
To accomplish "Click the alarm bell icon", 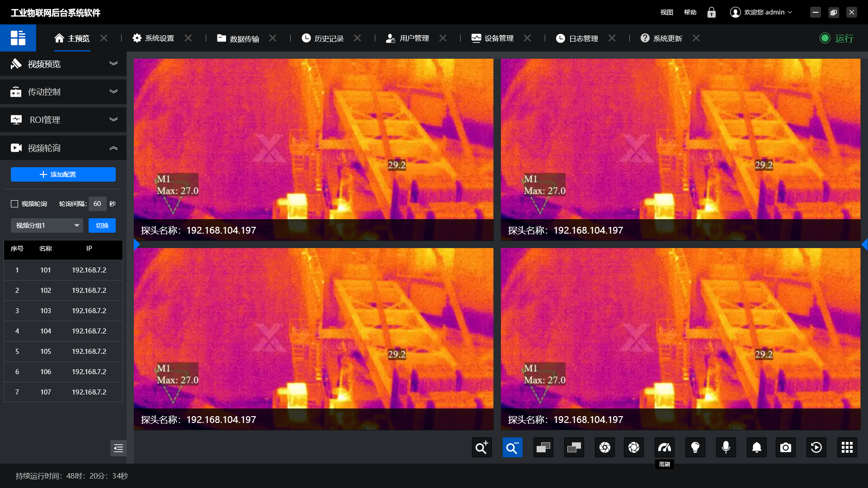I will (756, 447).
